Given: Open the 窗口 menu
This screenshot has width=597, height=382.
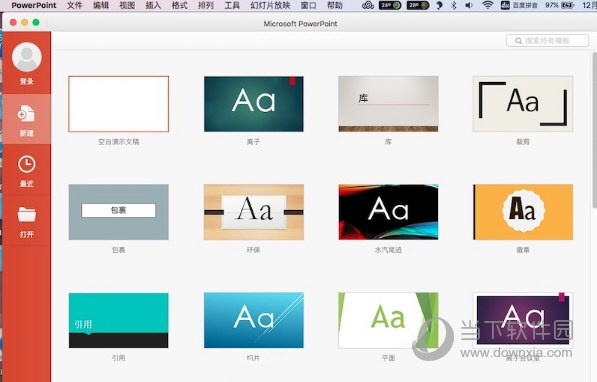Looking at the screenshot, I should pyautogui.click(x=308, y=5).
